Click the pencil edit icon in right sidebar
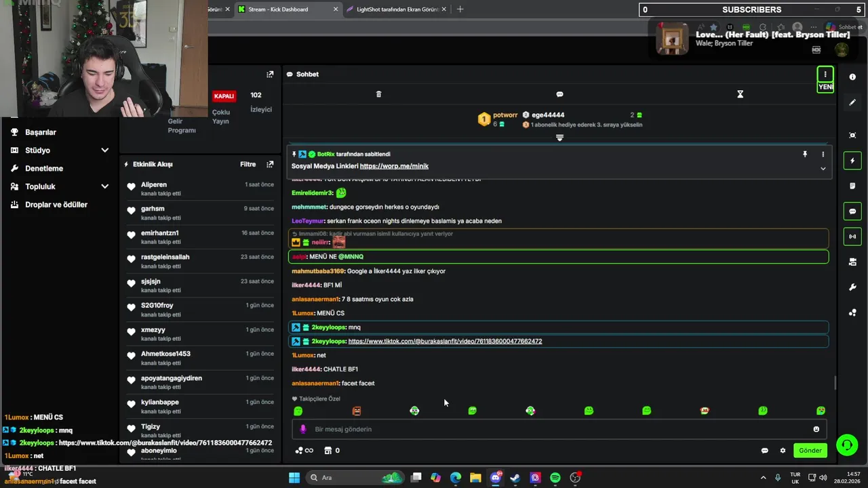 852,102
